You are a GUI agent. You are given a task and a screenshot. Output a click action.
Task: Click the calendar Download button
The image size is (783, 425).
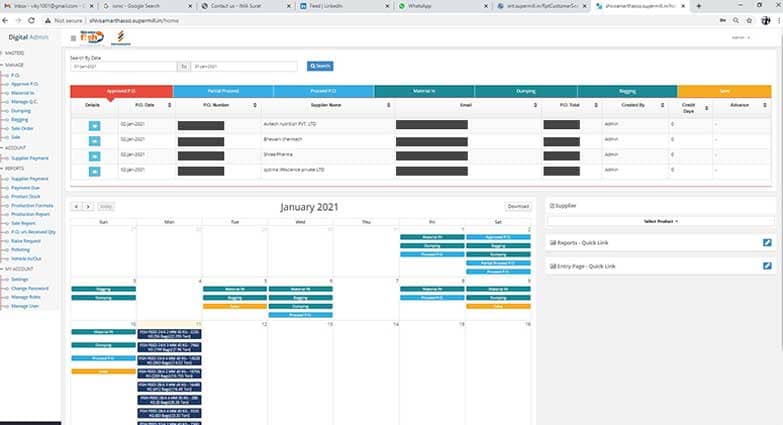pos(518,206)
